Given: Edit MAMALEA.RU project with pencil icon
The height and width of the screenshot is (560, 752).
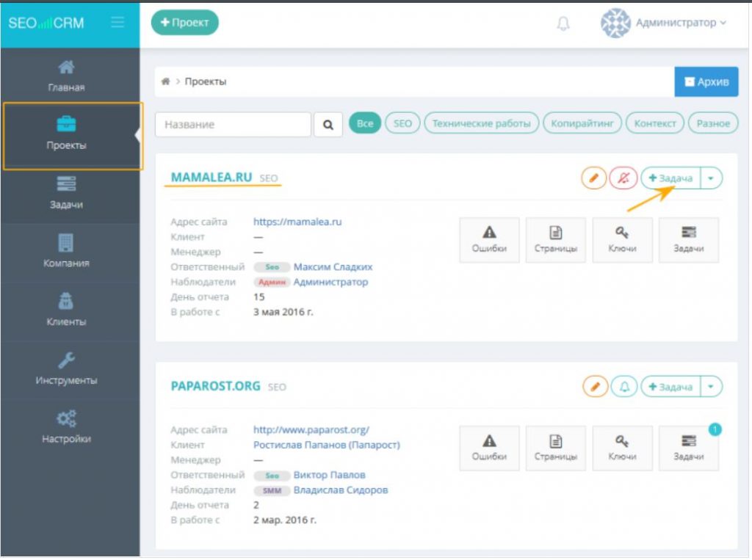Looking at the screenshot, I should [x=593, y=178].
